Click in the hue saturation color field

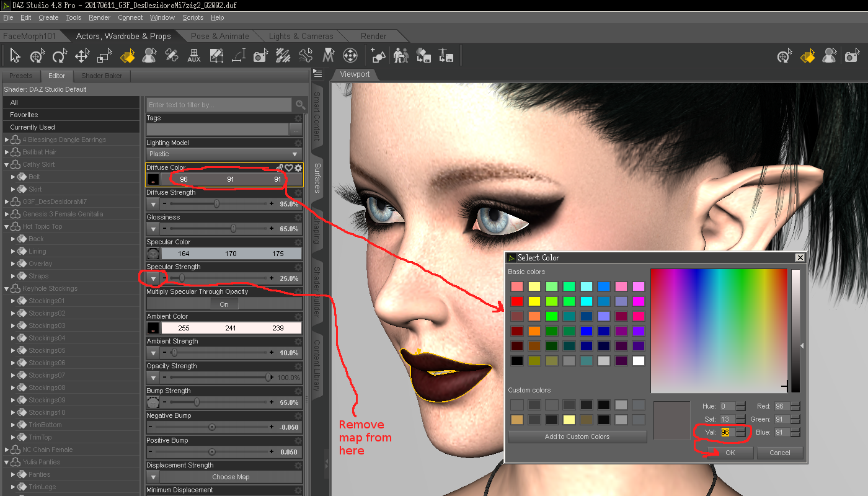point(719,330)
